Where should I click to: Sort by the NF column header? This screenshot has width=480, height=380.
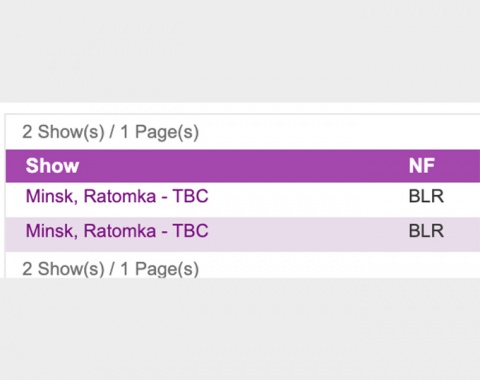(422, 166)
